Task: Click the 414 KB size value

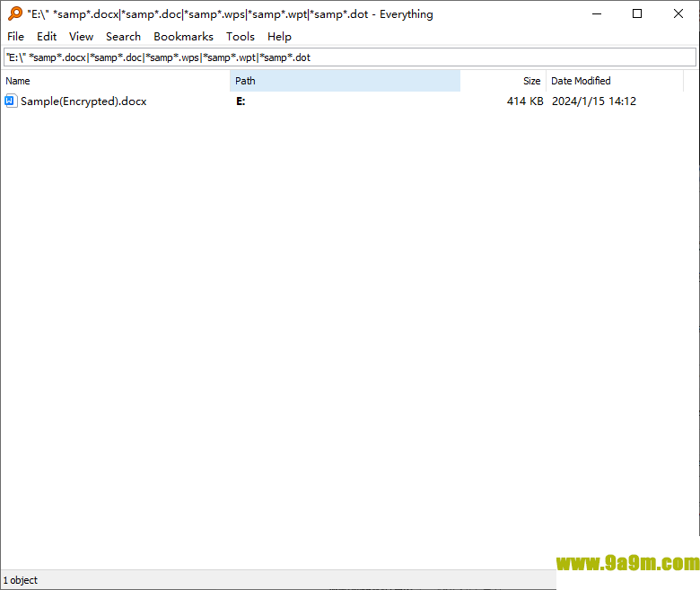Action: pos(525,101)
